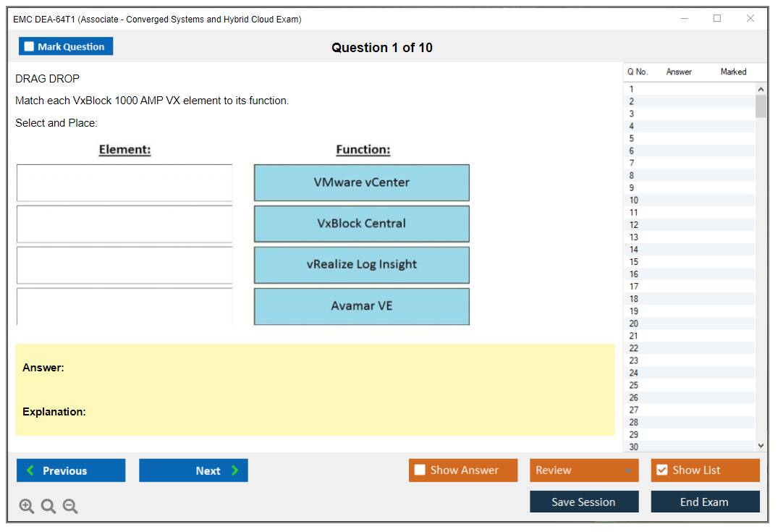The height and width of the screenshot is (532, 778).
Task: Click the zoom in magnifier icon
Action: tap(27, 507)
